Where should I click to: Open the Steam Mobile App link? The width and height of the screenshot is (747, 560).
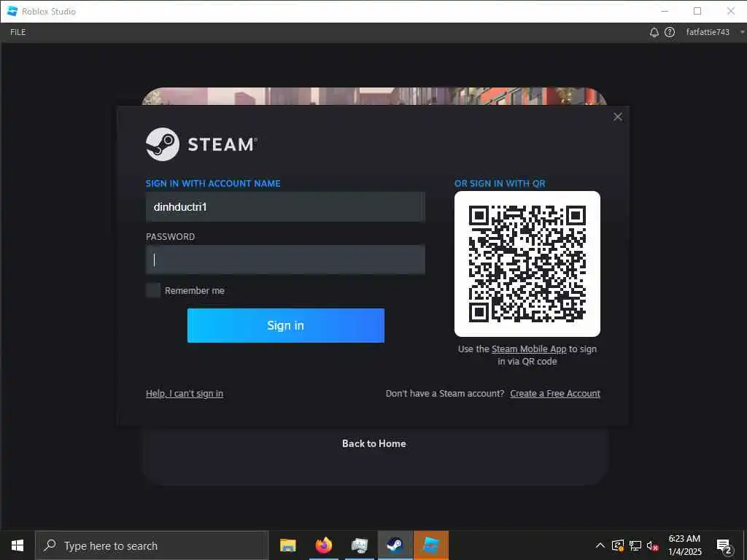click(529, 349)
